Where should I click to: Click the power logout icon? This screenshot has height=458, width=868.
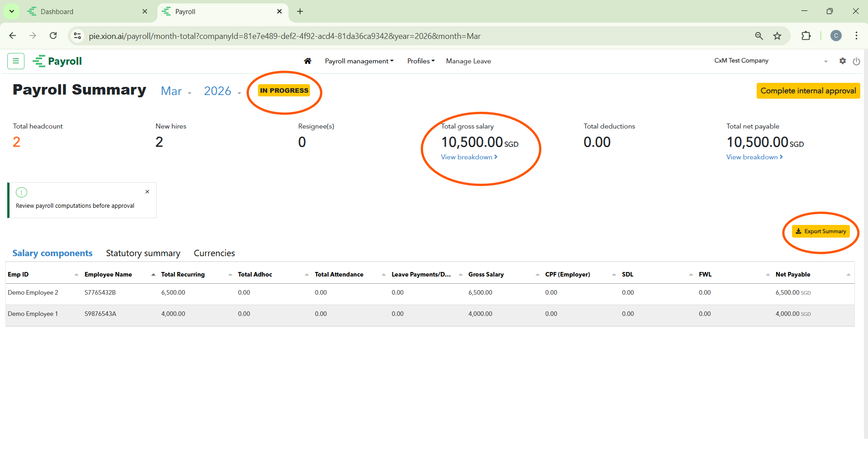pyautogui.click(x=856, y=62)
